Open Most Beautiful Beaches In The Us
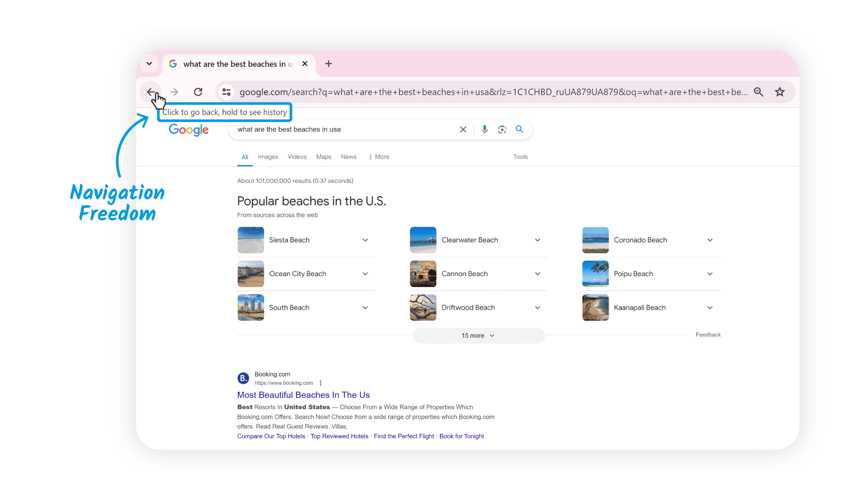Viewport: 868px width, 500px height. (303, 395)
